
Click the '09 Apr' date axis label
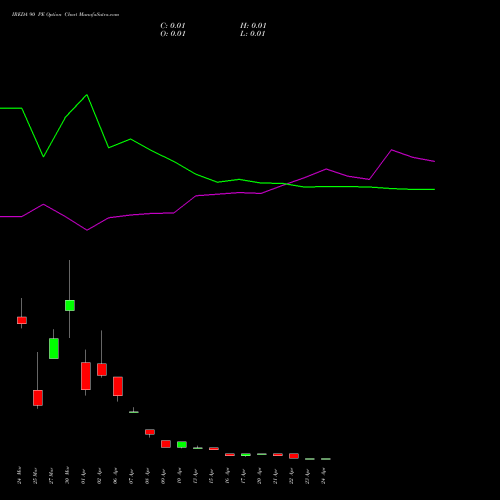tap(163, 477)
